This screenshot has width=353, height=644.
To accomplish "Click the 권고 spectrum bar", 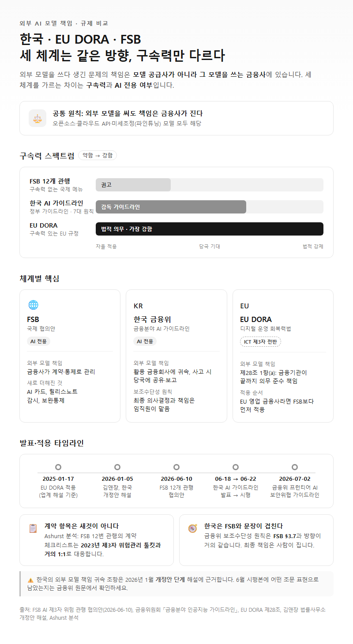I will 133,185.
